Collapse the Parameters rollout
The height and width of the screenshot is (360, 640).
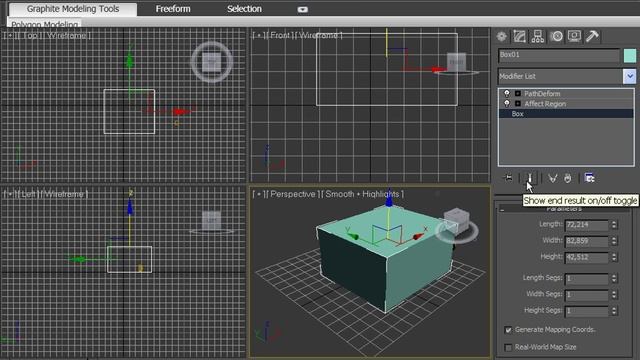click(502, 210)
